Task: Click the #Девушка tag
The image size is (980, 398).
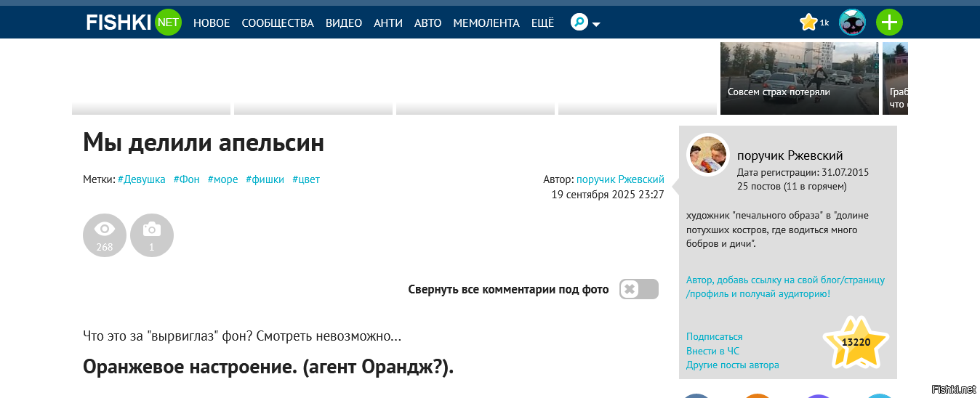Action: pos(142,179)
